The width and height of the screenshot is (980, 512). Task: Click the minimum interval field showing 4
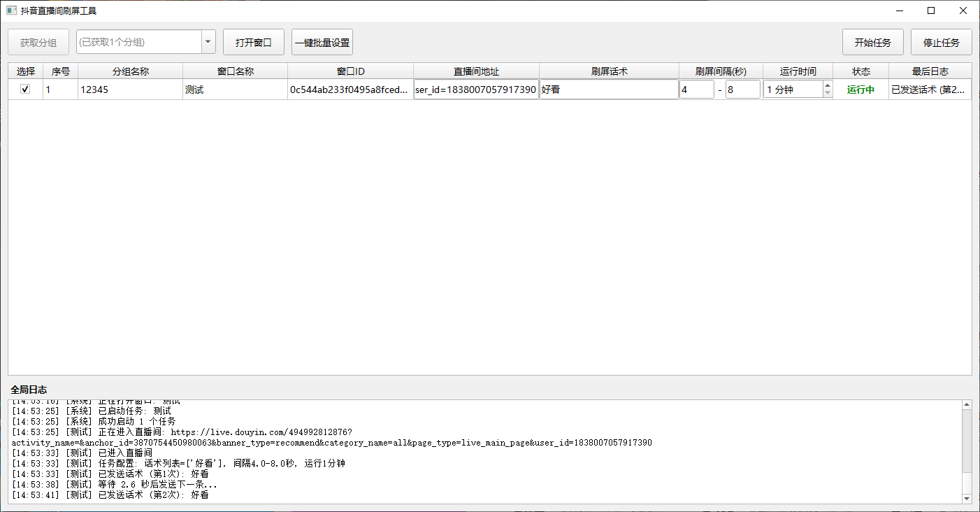pyautogui.click(x=696, y=90)
